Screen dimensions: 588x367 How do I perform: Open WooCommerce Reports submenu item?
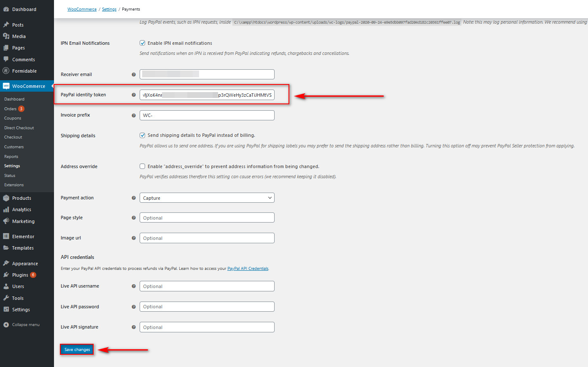[x=11, y=157]
